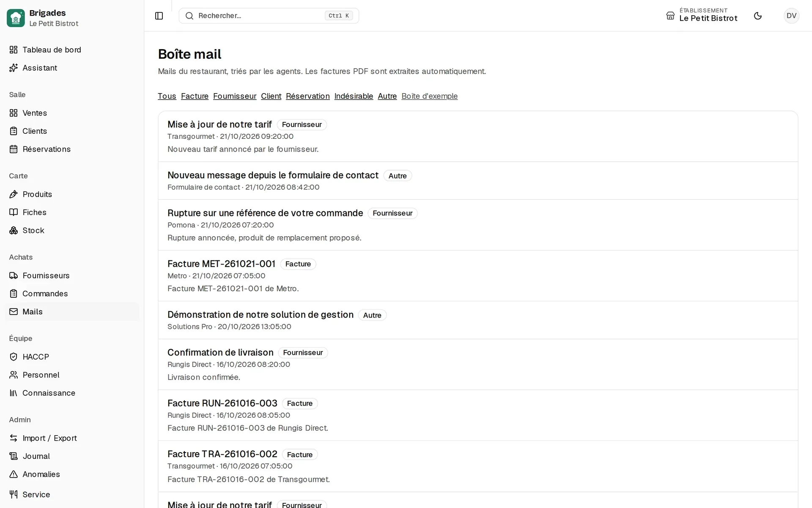Open Anomalies warning item

72,474
